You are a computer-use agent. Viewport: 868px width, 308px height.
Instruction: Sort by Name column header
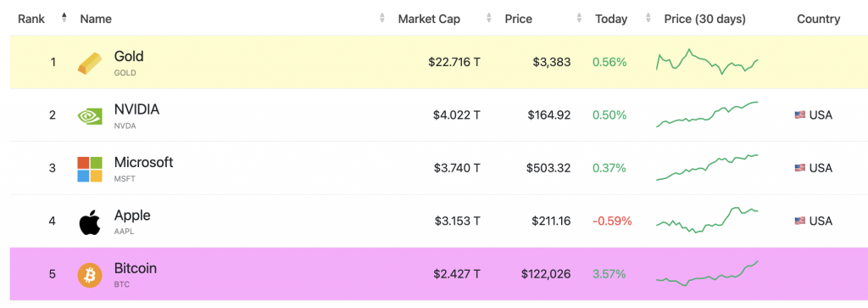(x=96, y=19)
